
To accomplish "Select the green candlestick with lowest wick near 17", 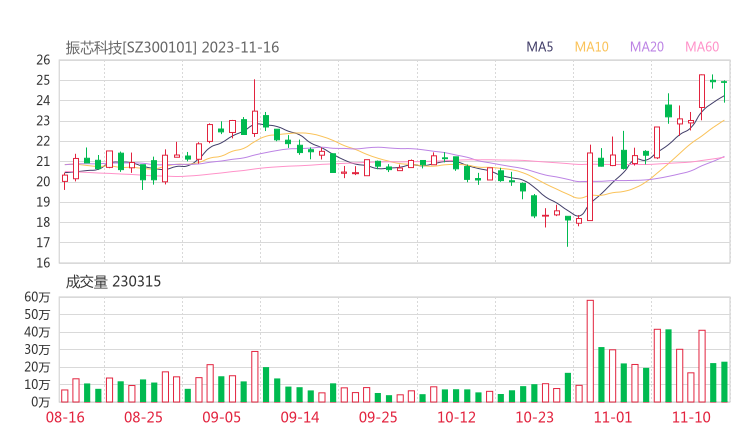I will pyautogui.click(x=568, y=231).
